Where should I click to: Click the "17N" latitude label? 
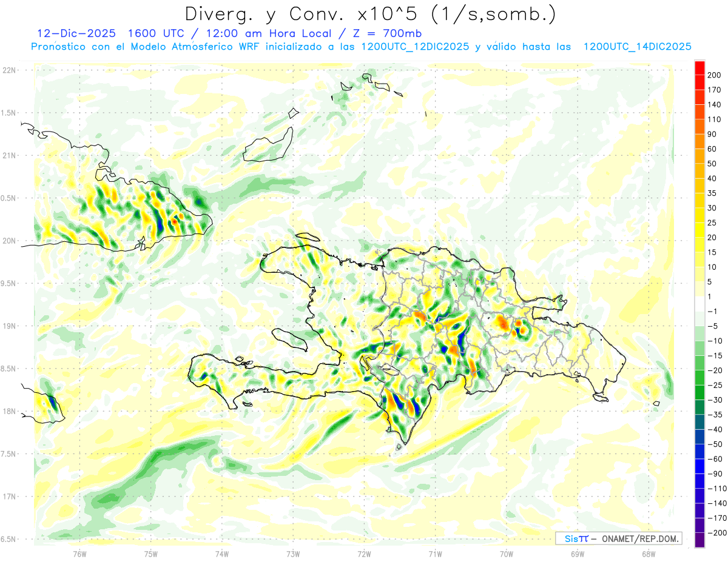pyautogui.click(x=8, y=497)
